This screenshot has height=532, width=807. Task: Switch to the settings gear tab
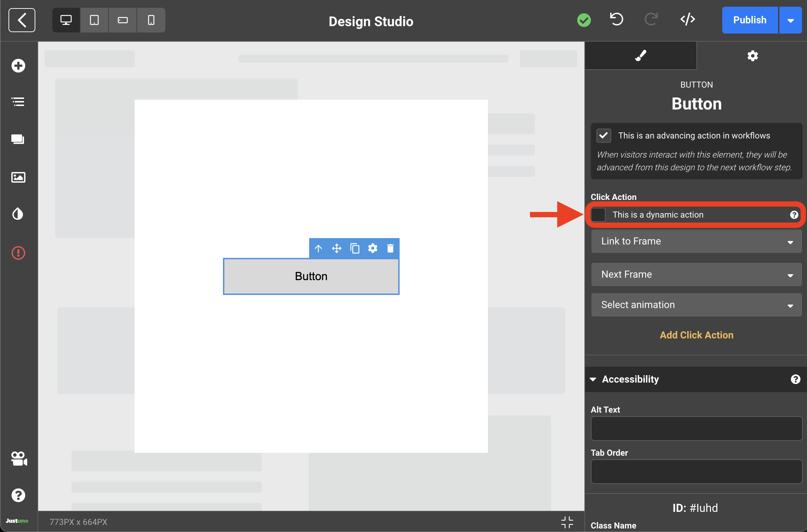coord(752,56)
